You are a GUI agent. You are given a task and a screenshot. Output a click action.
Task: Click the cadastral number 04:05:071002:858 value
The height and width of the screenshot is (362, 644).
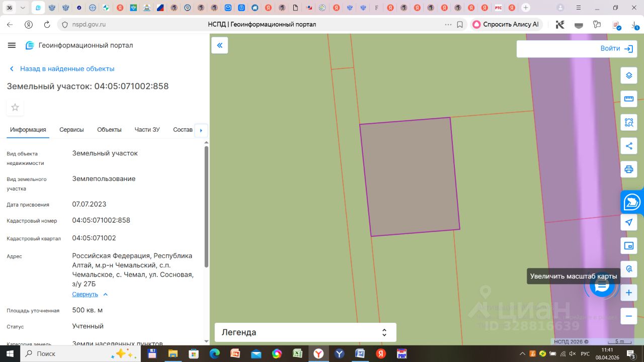(x=101, y=220)
